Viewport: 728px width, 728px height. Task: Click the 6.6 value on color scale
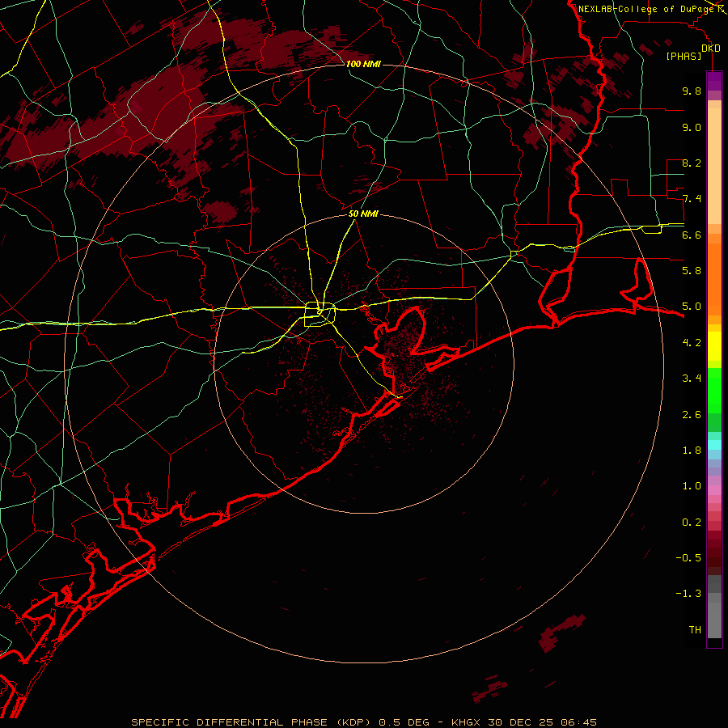point(692,235)
